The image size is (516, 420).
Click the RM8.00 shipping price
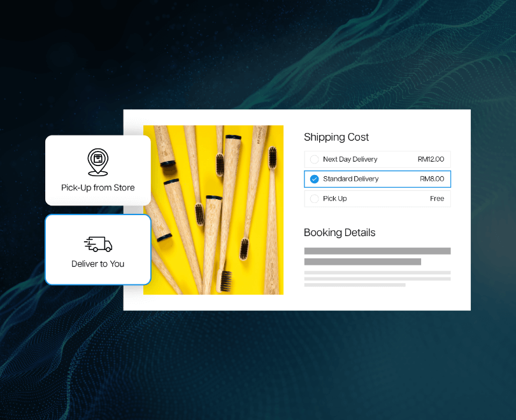click(x=432, y=179)
